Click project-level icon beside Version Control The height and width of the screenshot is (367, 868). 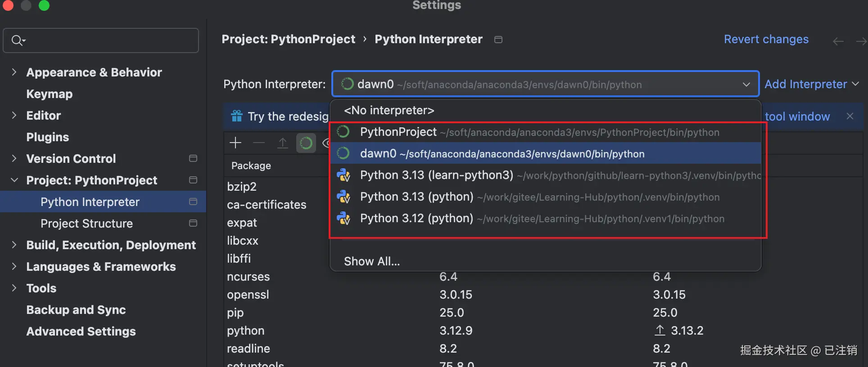[x=193, y=158]
